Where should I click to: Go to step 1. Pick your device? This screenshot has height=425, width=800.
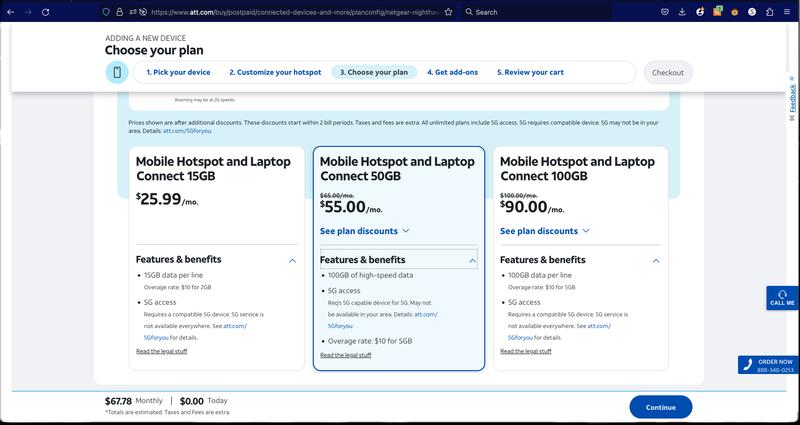coord(178,72)
